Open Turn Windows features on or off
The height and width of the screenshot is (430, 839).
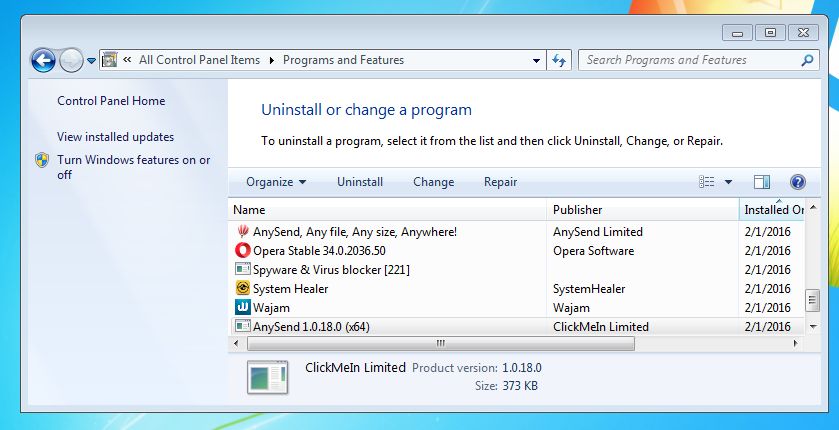133,167
